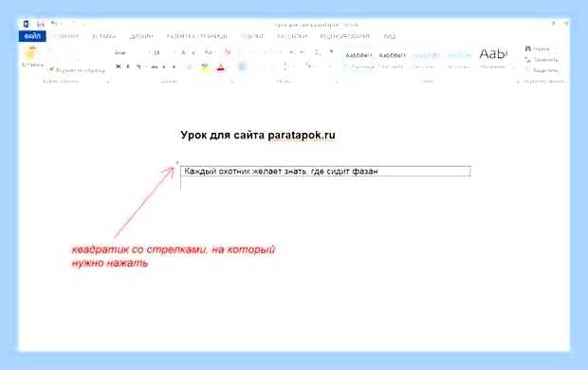Apply the Обычный style from gallery
Screen dimensions: 588x370
(358, 61)
